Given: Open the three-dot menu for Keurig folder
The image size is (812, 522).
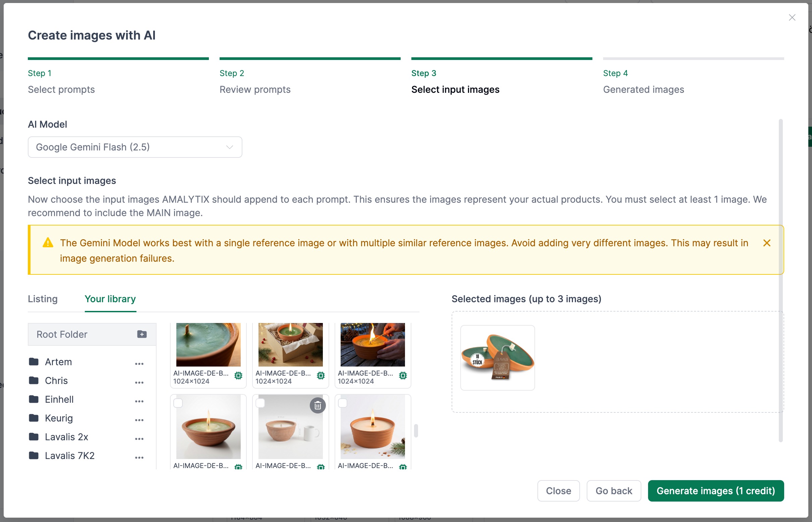Looking at the screenshot, I should coord(139,420).
